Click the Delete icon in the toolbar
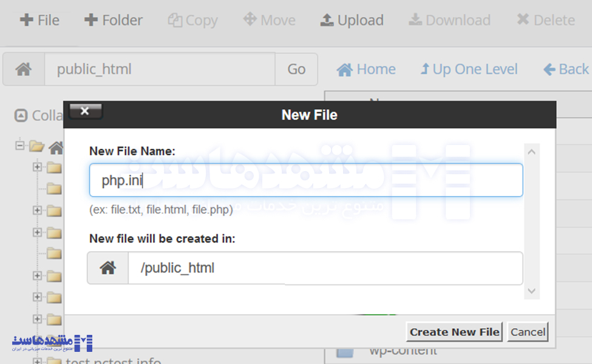 click(524, 19)
